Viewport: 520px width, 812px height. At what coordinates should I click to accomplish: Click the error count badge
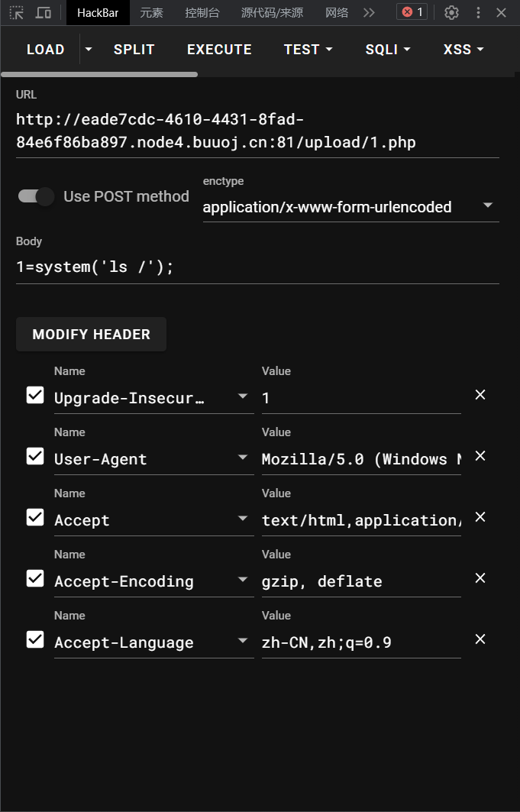pyautogui.click(x=412, y=12)
